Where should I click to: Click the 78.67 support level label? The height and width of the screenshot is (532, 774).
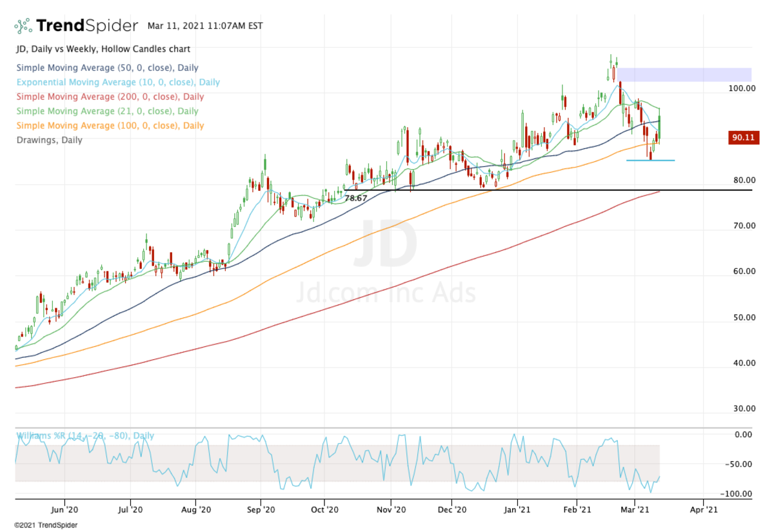[x=356, y=198]
